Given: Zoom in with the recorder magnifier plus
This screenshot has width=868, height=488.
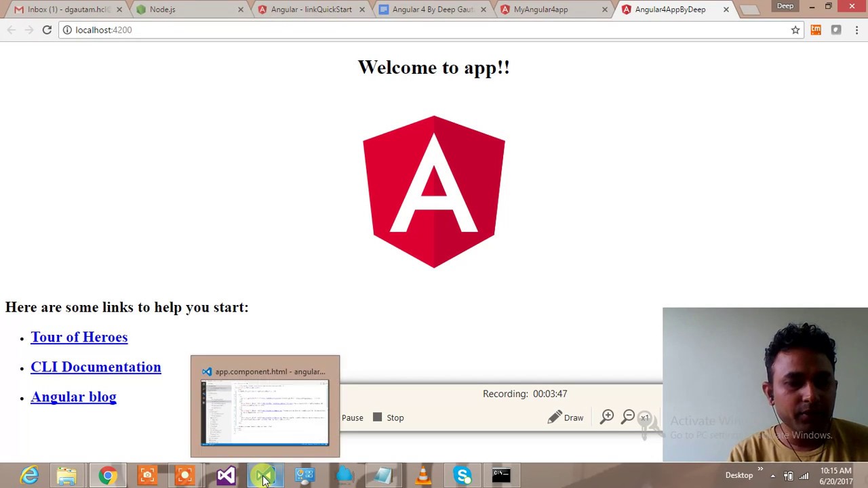Looking at the screenshot, I should pyautogui.click(x=607, y=417).
